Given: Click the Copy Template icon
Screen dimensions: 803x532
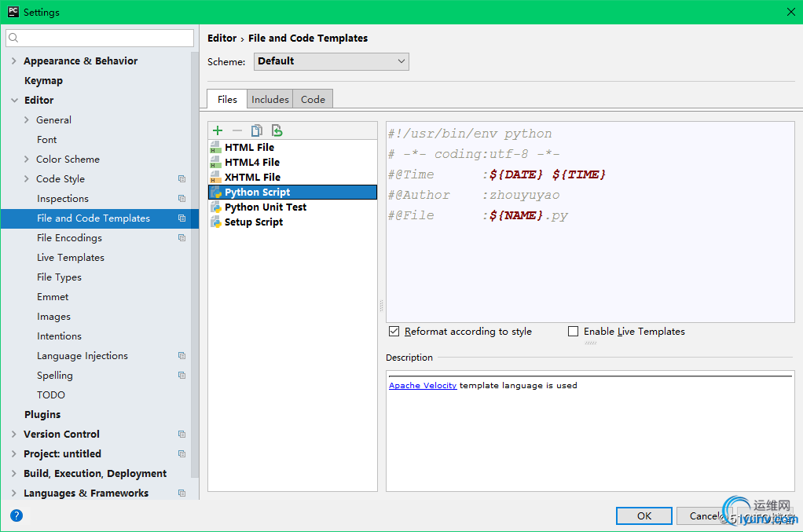Looking at the screenshot, I should (257, 130).
